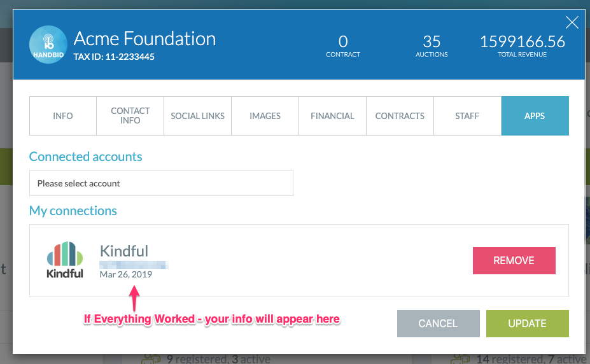590x364 pixels.
Task: Open the Please select account dropdown
Action: (161, 183)
